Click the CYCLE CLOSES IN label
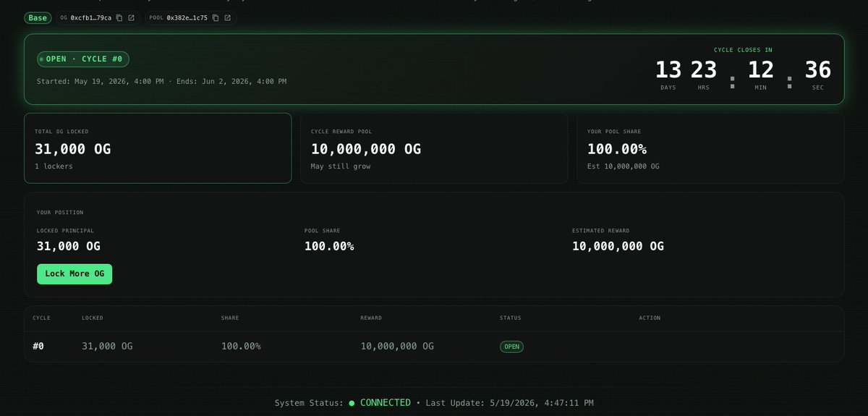The image size is (868, 416). (x=743, y=50)
